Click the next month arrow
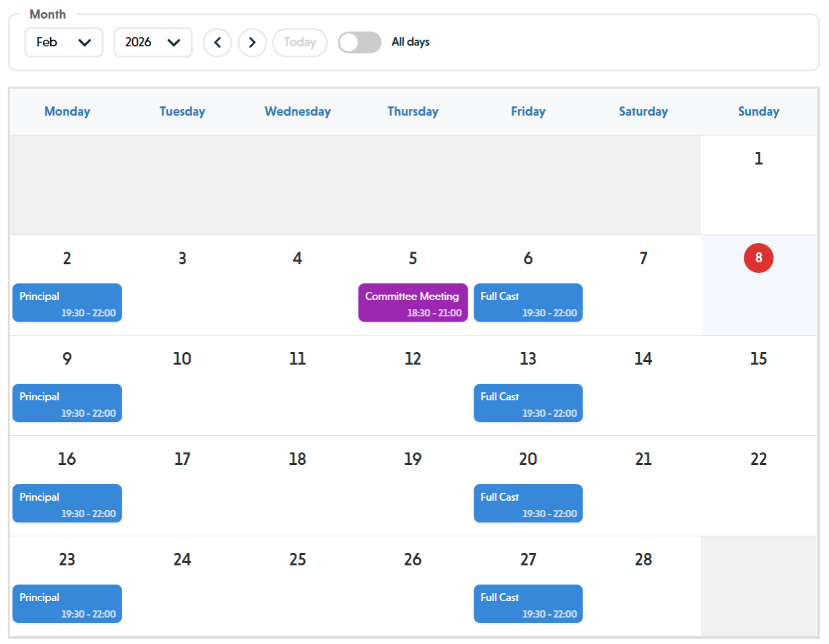The image size is (829, 644). tap(252, 42)
